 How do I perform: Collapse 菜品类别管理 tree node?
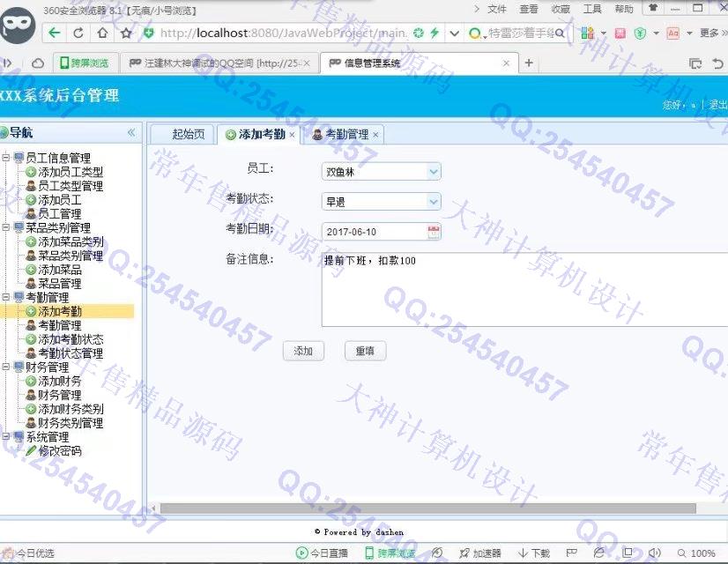[6, 227]
